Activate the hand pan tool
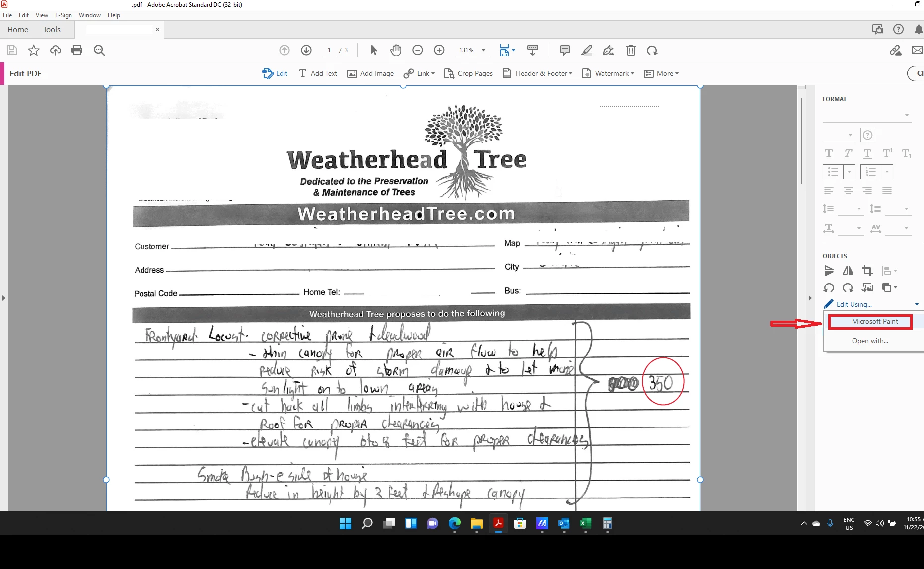Screen dimensions: 924x569 pos(396,50)
